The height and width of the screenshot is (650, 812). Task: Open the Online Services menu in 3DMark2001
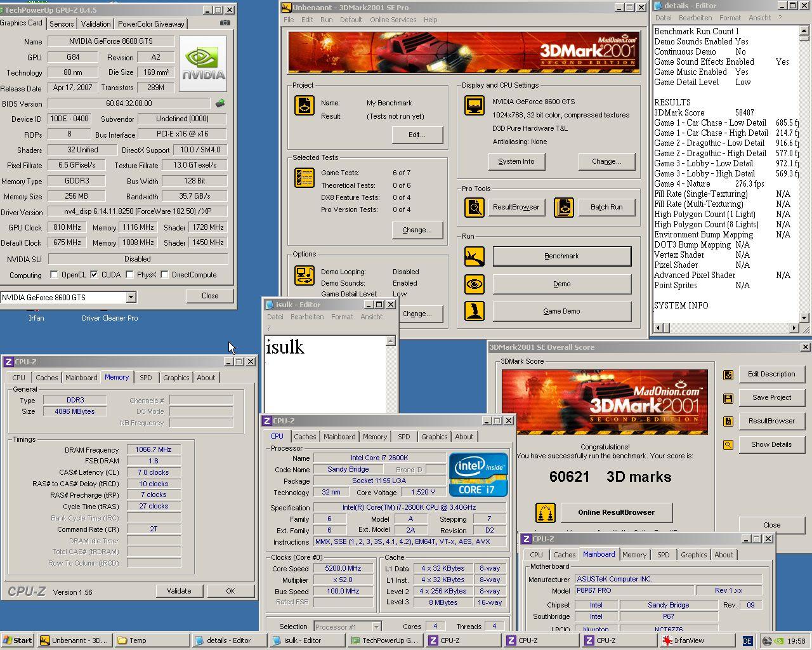pyautogui.click(x=393, y=20)
